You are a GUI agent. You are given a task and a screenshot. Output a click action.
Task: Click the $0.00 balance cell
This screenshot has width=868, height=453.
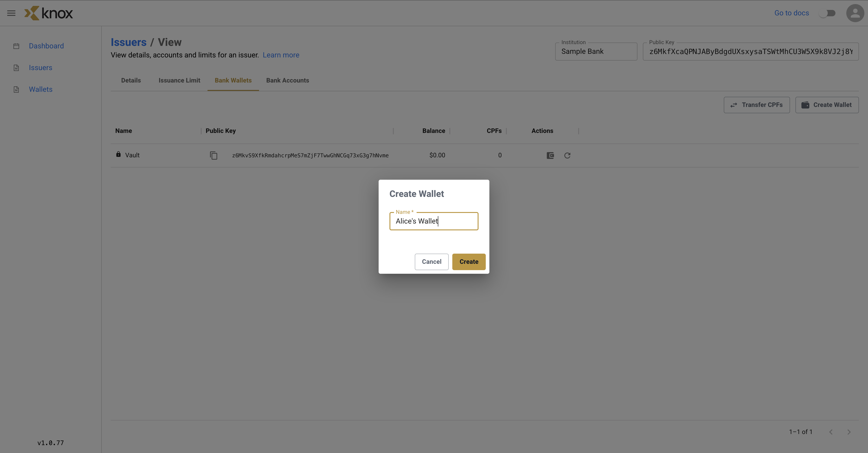pyautogui.click(x=437, y=155)
